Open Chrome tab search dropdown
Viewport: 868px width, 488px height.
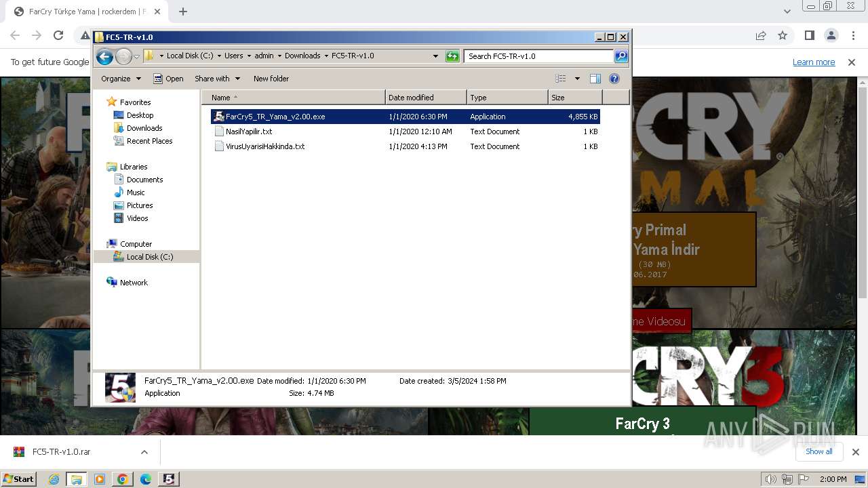pyautogui.click(x=787, y=12)
